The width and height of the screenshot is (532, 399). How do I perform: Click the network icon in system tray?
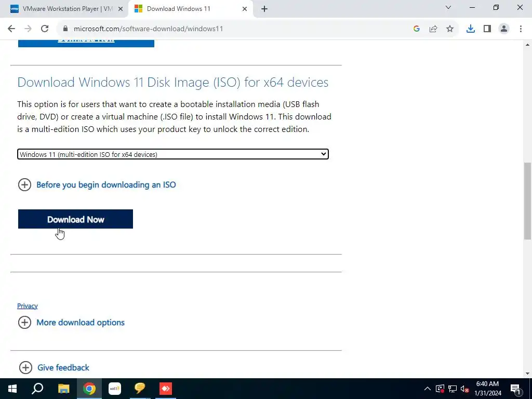(453, 389)
